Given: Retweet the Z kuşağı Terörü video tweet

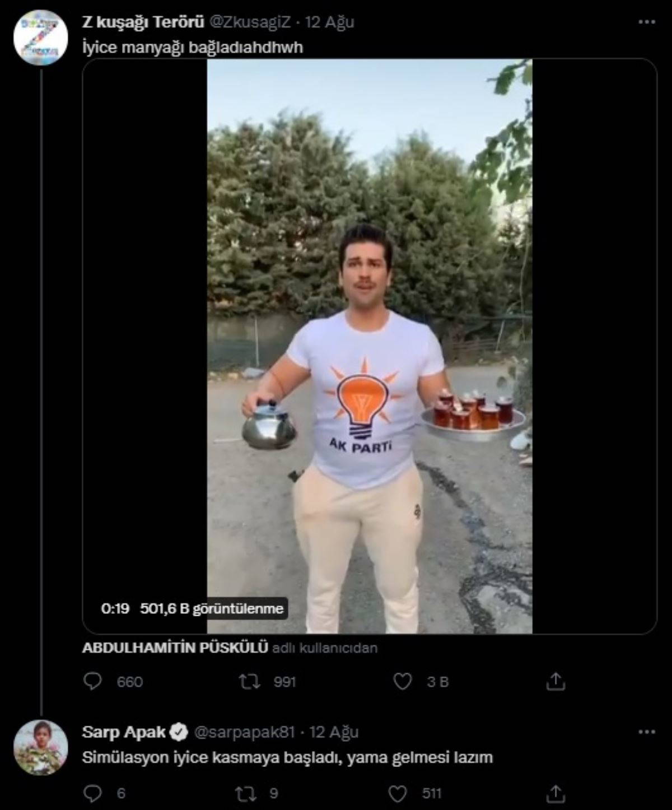Looking at the screenshot, I should [x=249, y=681].
